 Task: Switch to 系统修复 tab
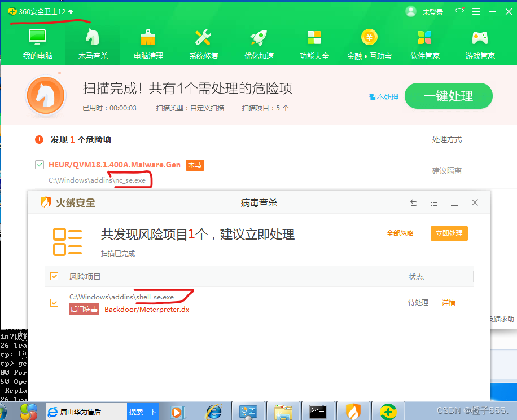pos(203,45)
